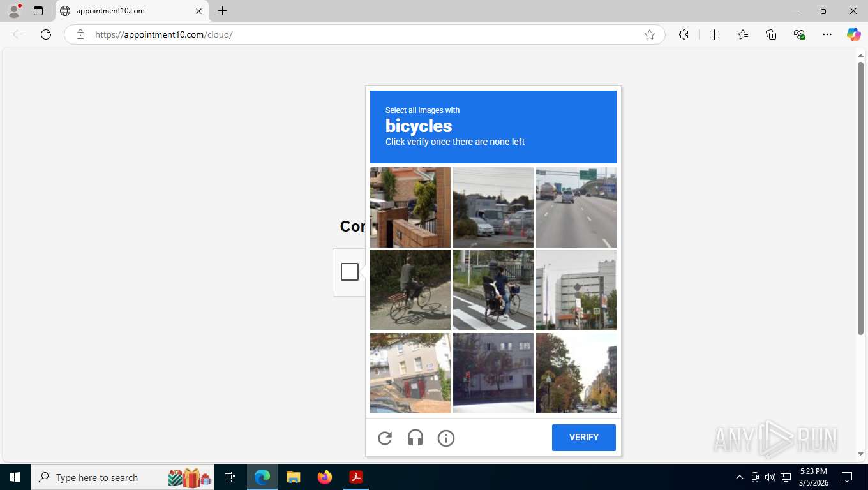
Task: Click the VERIFY button
Action: point(583,438)
